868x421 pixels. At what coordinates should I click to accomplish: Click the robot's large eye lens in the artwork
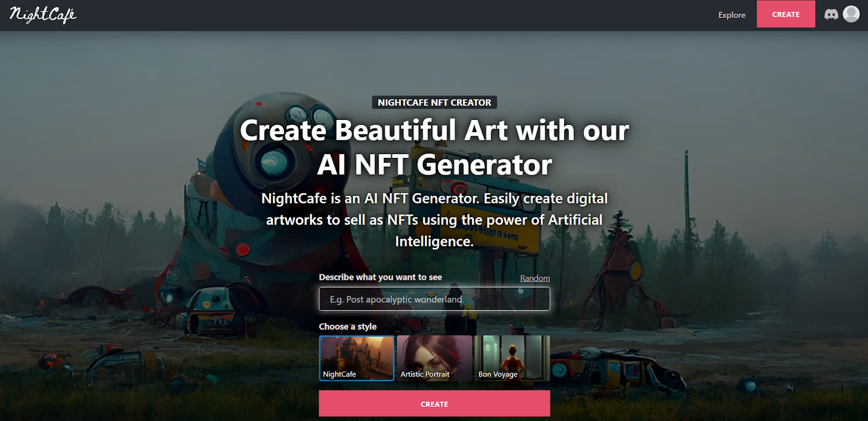point(274,162)
